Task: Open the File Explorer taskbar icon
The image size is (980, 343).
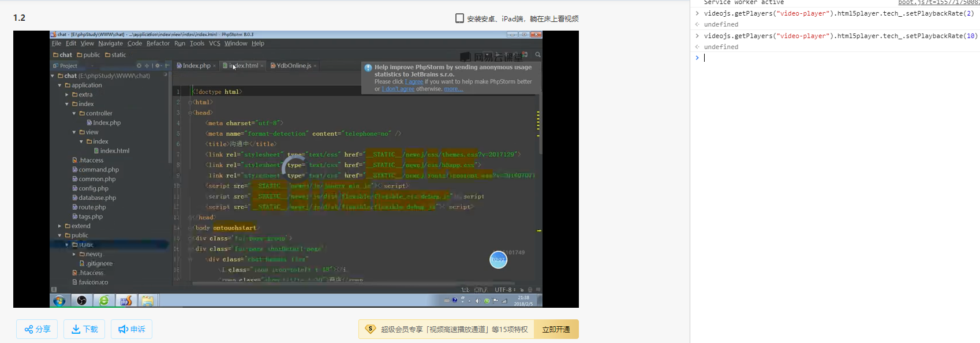Action: point(148,300)
